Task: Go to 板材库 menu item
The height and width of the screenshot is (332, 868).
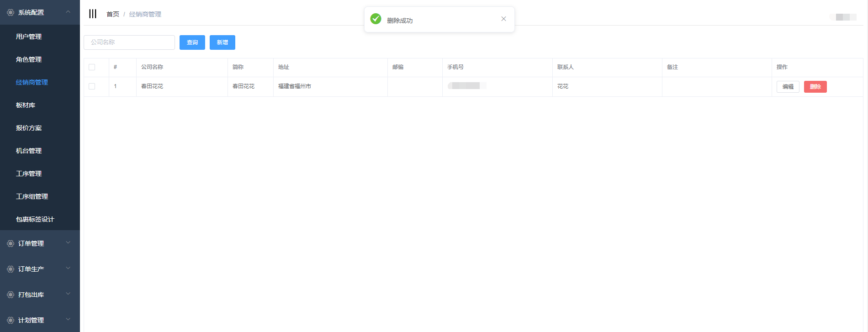Action: [26, 105]
